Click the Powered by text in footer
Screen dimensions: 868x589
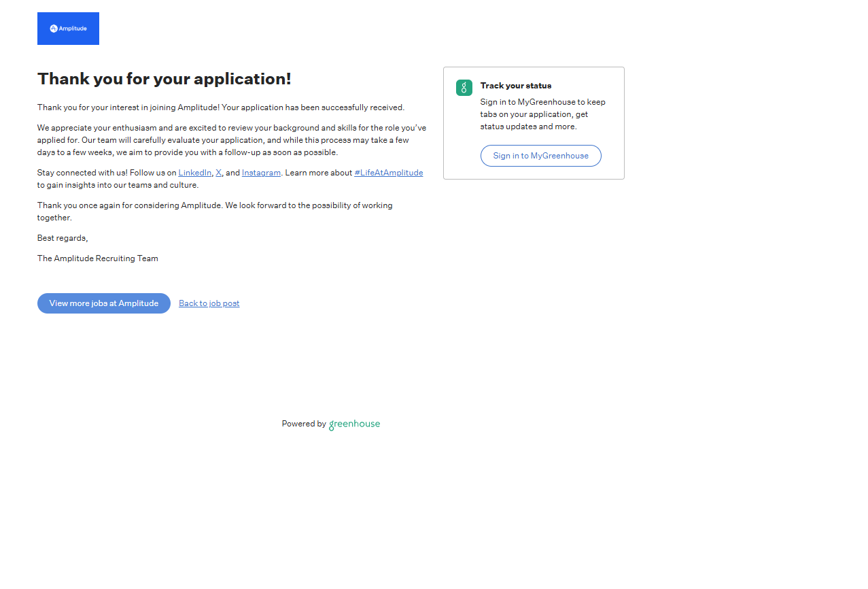point(303,424)
